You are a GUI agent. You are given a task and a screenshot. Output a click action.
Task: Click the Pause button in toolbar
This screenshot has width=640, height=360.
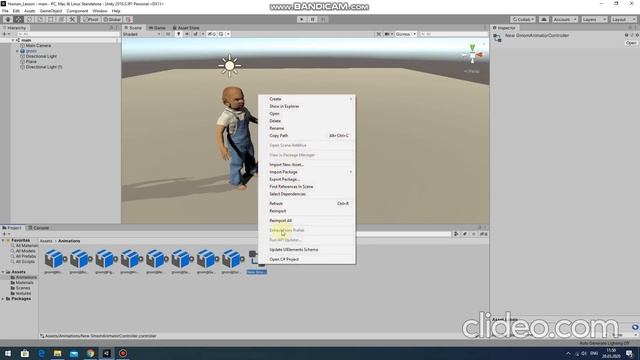[x=313, y=19]
